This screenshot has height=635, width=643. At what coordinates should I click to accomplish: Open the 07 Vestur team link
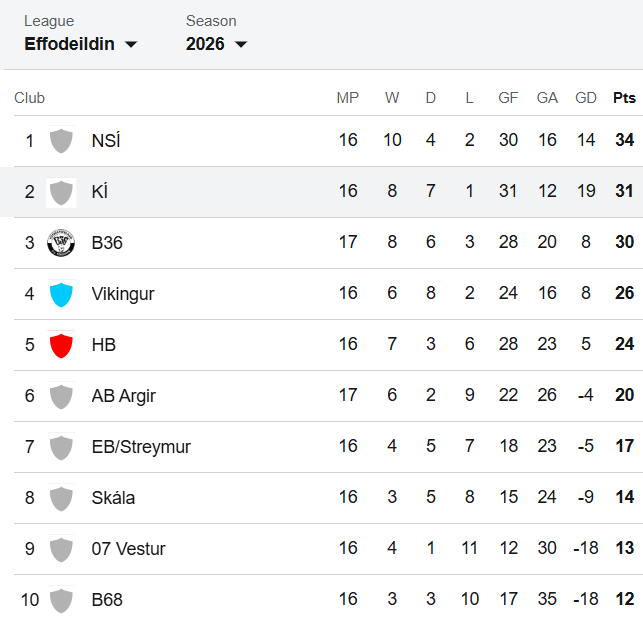pyautogui.click(x=128, y=549)
